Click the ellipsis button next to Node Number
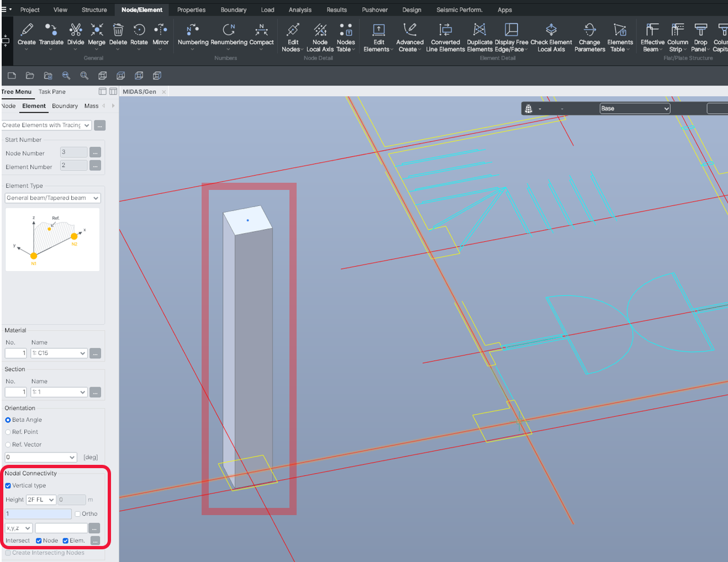The image size is (728, 562). pyautogui.click(x=96, y=152)
